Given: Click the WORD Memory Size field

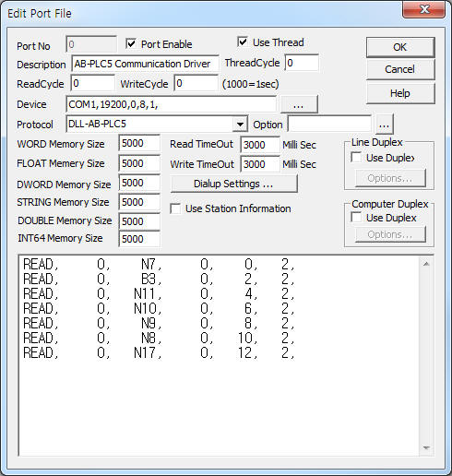Looking at the screenshot, I should 139,143.
